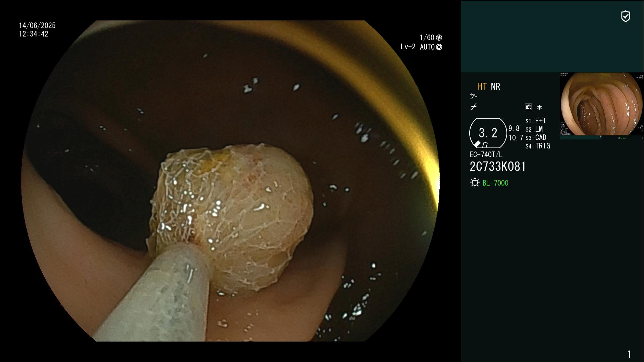Click the tone curve icon under enhancement icon
Viewport: 644px width, 362px height.
pyautogui.click(x=474, y=107)
